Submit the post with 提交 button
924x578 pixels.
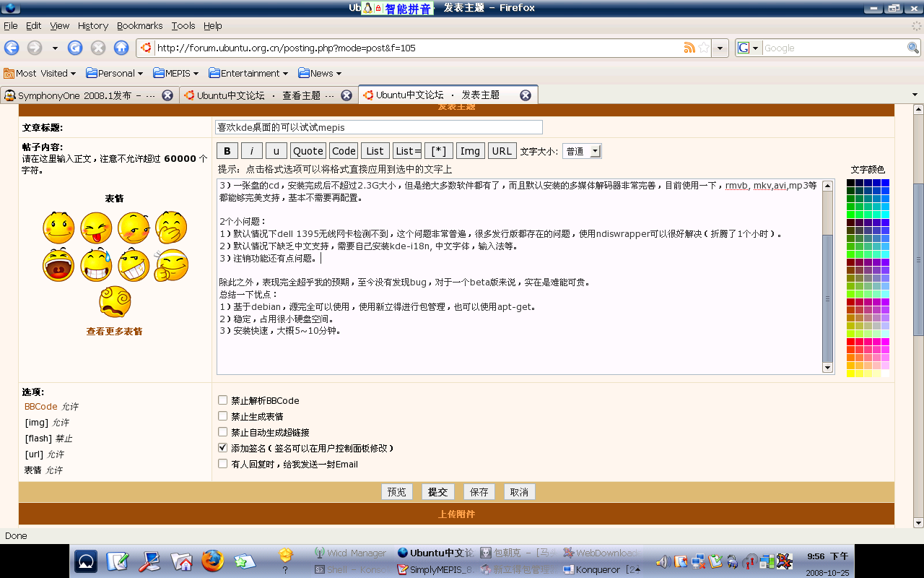pos(437,492)
